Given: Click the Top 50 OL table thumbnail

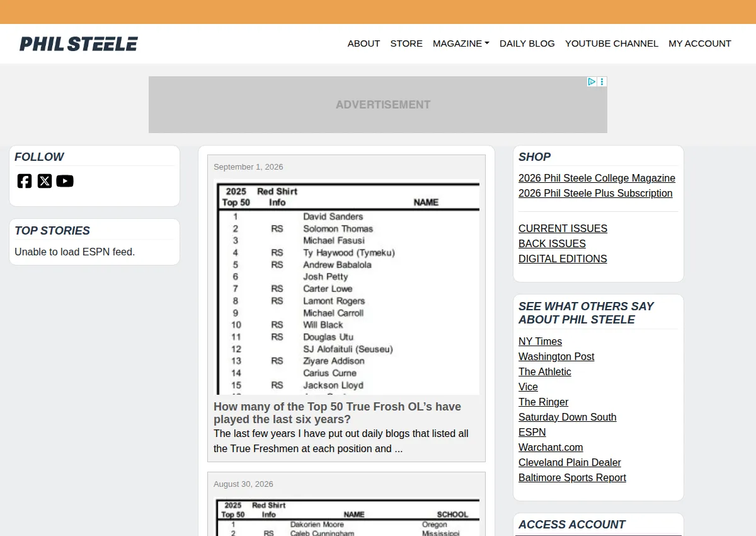Looking at the screenshot, I should pyautogui.click(x=346, y=288).
